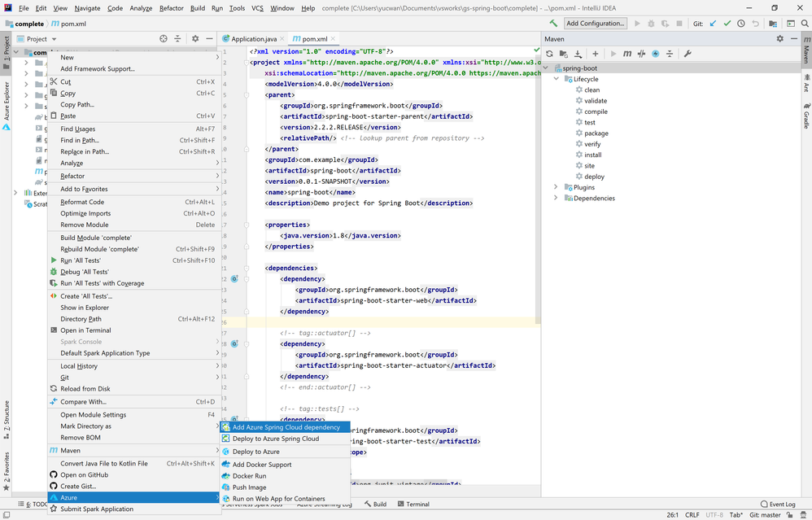Open Structure side tool tab
The width and height of the screenshot is (812, 520).
7,420
